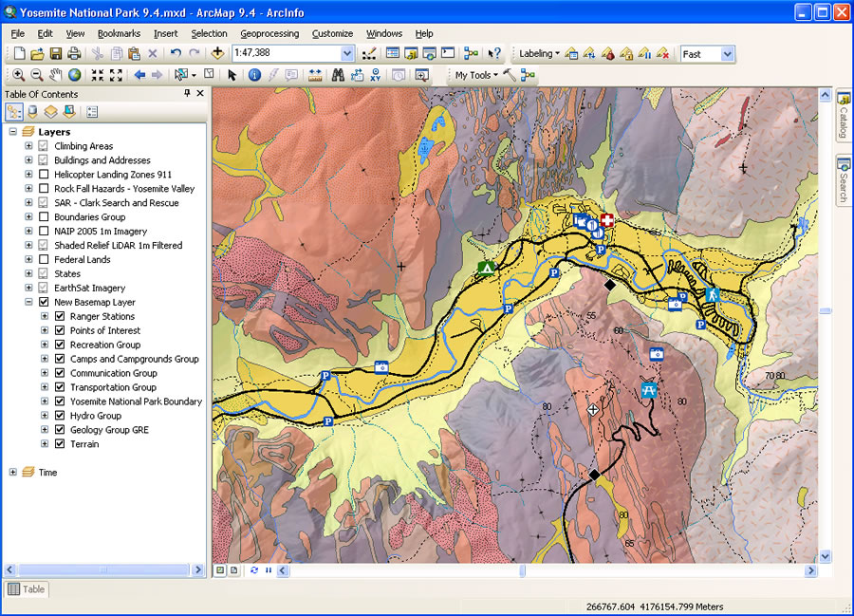Expand the Transportation Group node

[x=45, y=387]
